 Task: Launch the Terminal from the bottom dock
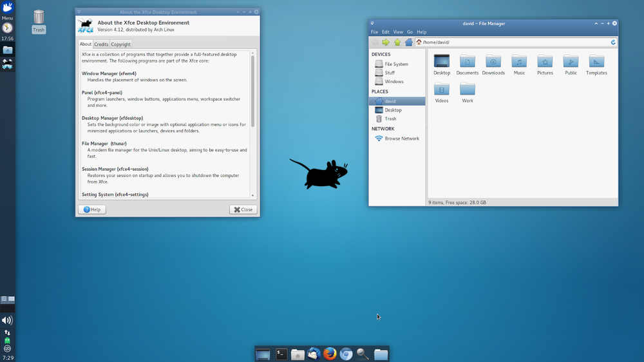tap(281, 354)
